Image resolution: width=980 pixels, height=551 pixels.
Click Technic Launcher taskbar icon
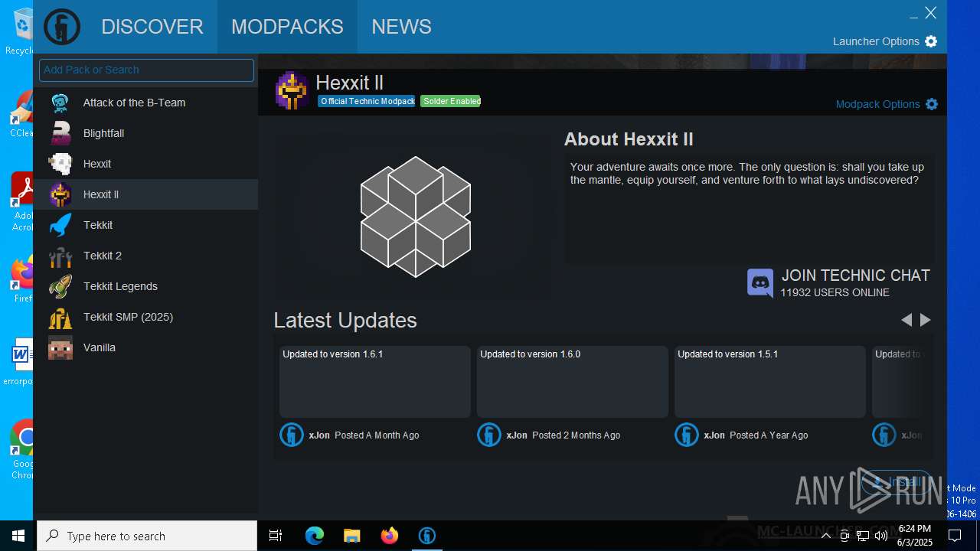click(x=427, y=536)
